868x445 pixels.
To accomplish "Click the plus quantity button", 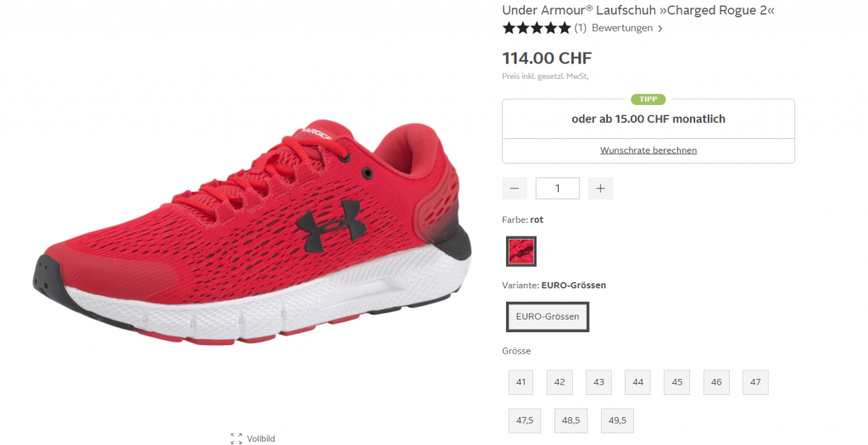I will click(x=601, y=188).
